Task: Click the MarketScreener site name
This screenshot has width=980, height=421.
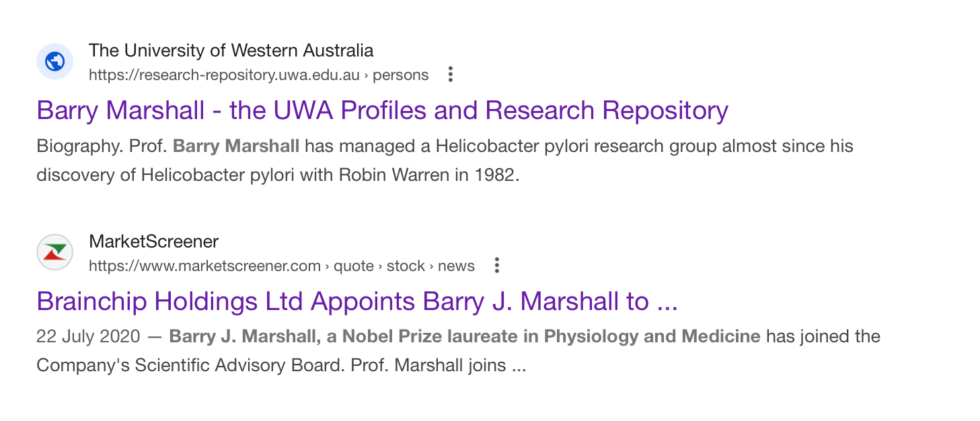Action: click(153, 241)
